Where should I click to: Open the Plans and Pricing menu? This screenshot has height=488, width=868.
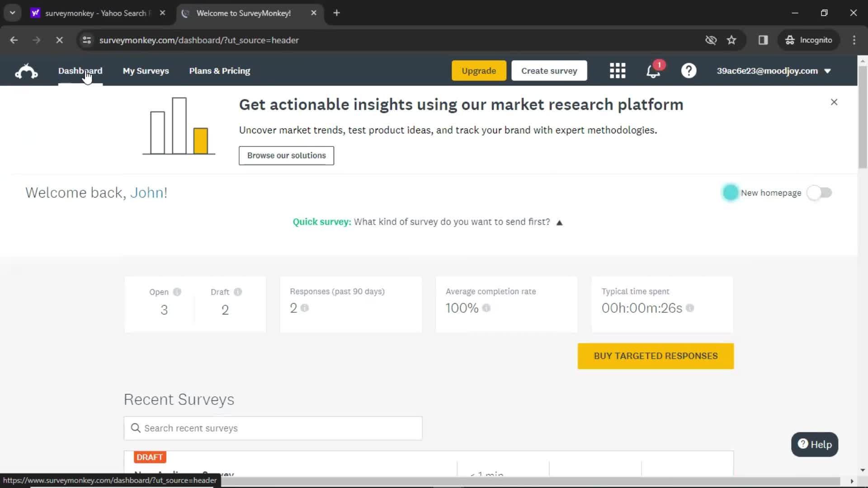(219, 71)
